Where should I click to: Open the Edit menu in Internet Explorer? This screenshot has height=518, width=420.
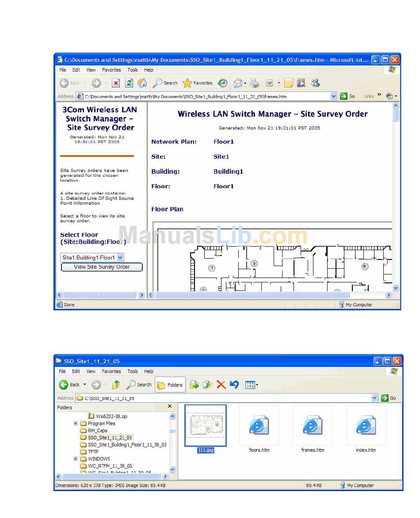76,70
